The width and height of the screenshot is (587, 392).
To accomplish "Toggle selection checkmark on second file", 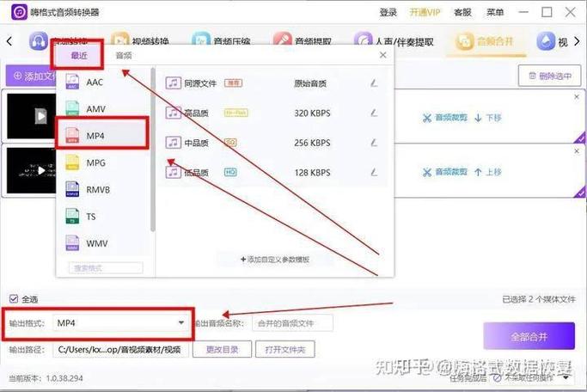I will pyautogui.click(x=580, y=193).
